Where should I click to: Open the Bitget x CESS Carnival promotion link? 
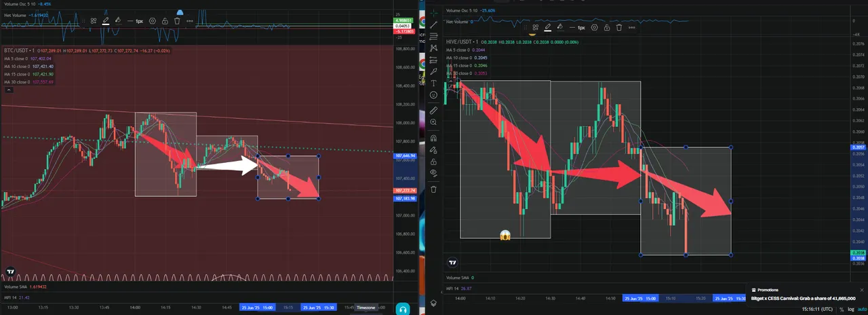pyautogui.click(x=803, y=298)
